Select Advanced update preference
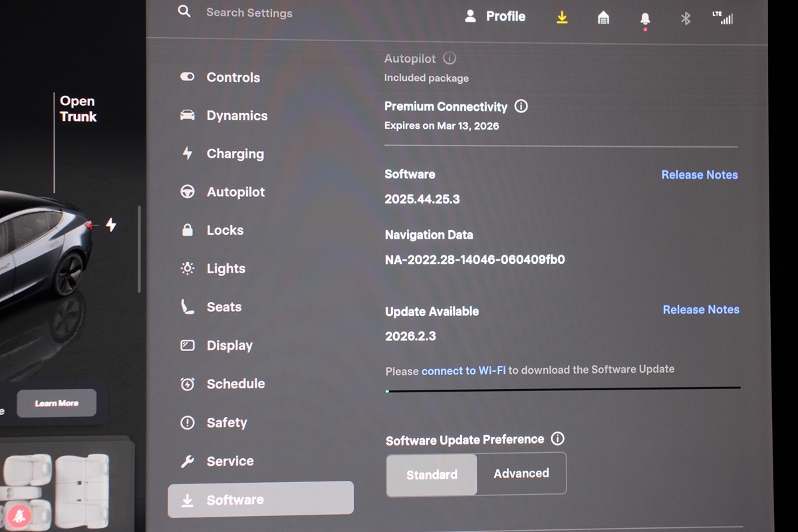Image resolution: width=798 pixels, height=532 pixels. (x=521, y=473)
